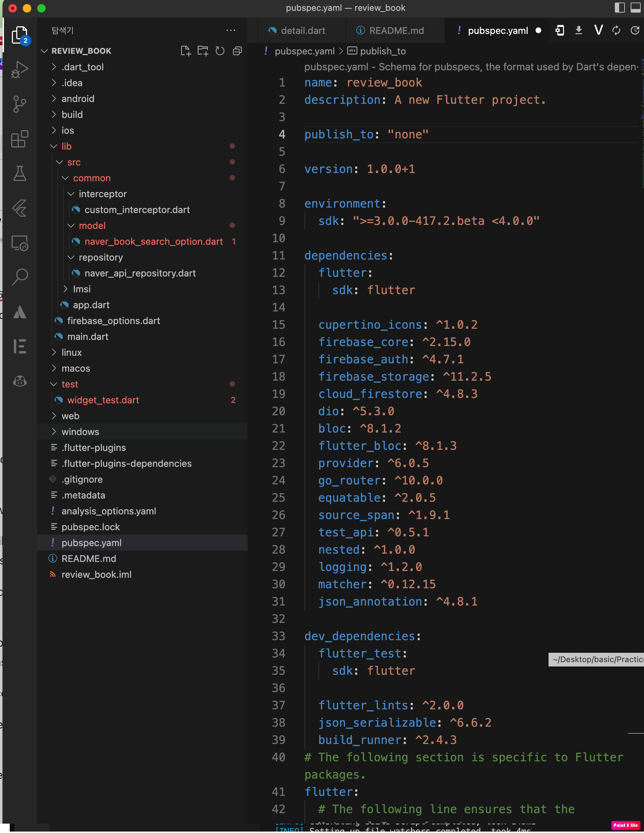Image resolution: width=644 pixels, height=833 pixels.
Task: Open the Extensions view
Action: [20, 139]
